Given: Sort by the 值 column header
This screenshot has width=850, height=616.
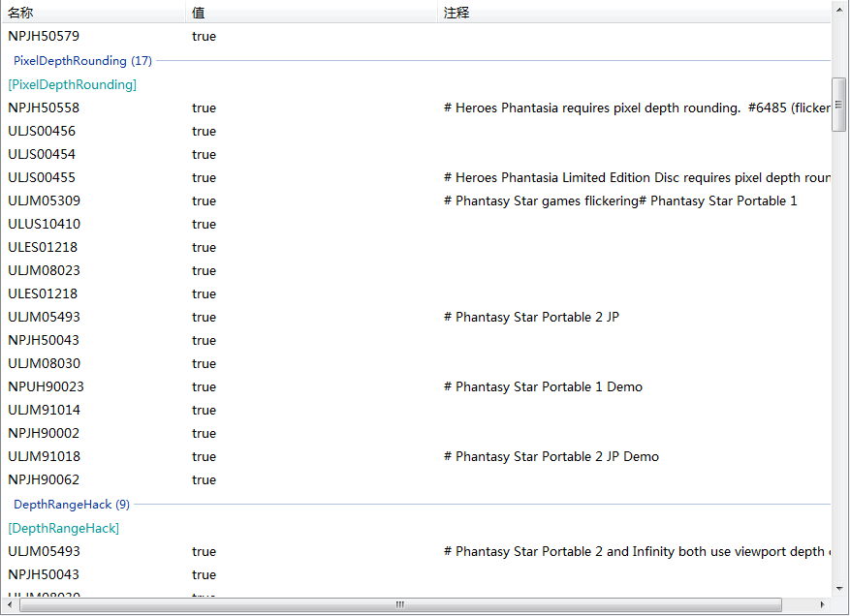Looking at the screenshot, I should tap(311, 12).
